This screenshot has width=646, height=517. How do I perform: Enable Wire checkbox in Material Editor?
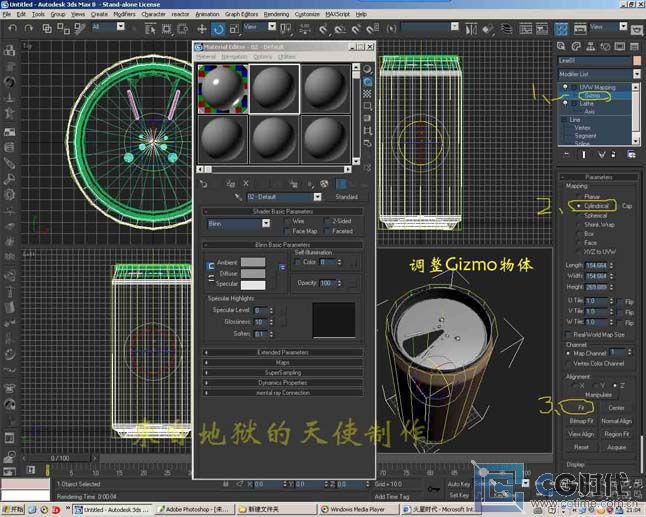tap(288, 221)
